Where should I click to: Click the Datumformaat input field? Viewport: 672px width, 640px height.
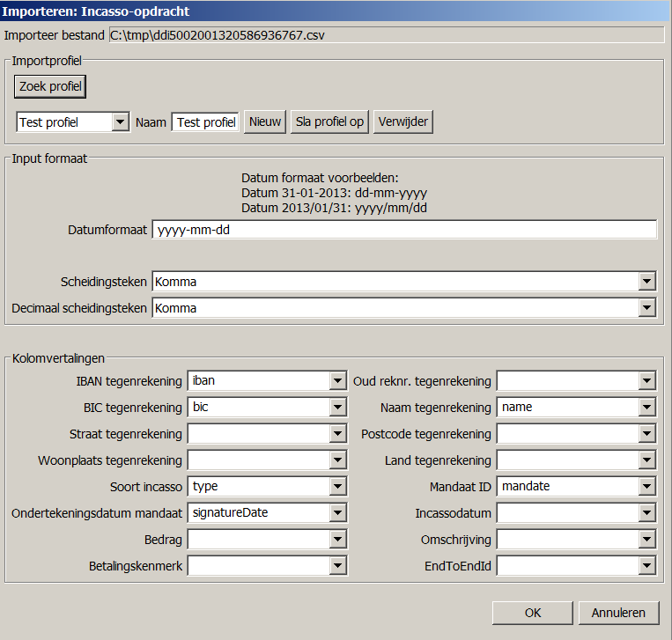click(404, 230)
